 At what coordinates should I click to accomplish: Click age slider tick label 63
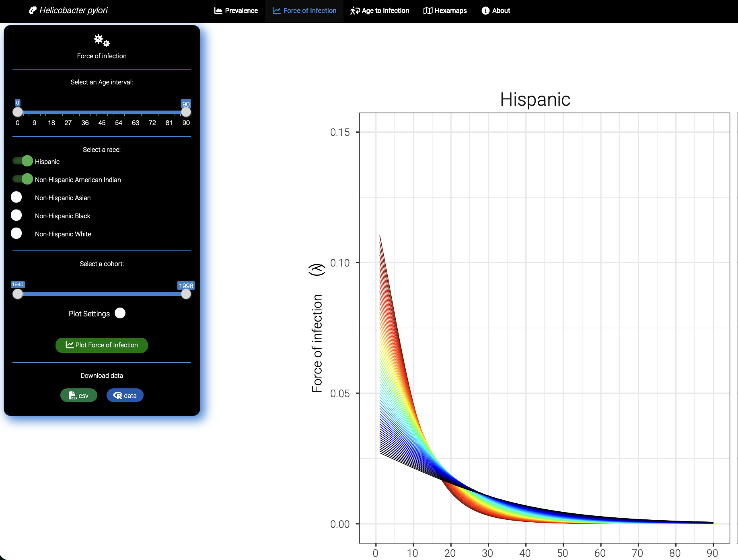click(x=136, y=123)
